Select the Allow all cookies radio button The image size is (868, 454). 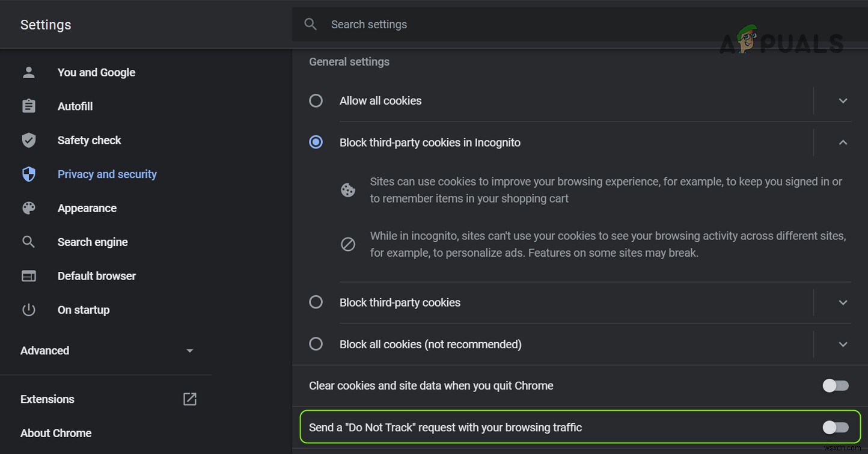[x=316, y=100]
